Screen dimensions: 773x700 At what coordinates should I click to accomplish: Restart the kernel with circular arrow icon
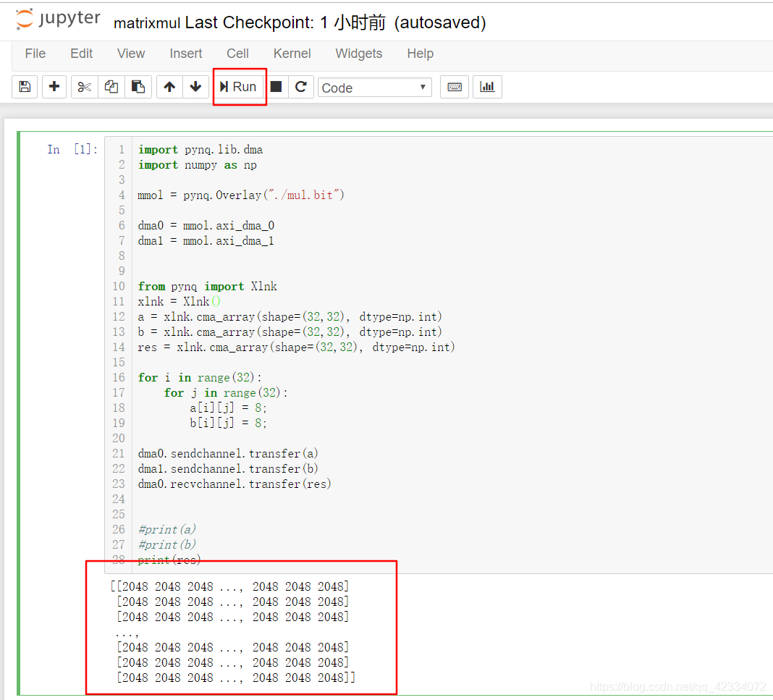300,88
